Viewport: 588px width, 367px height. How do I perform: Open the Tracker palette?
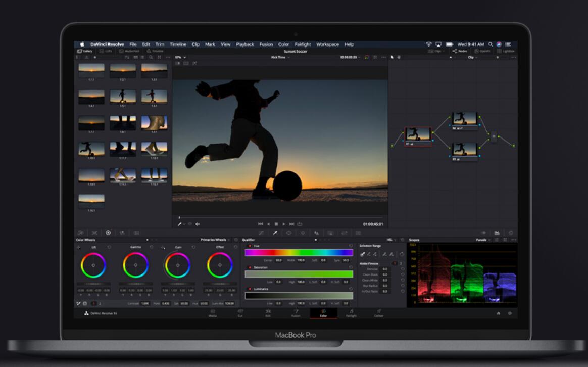pos(303,233)
